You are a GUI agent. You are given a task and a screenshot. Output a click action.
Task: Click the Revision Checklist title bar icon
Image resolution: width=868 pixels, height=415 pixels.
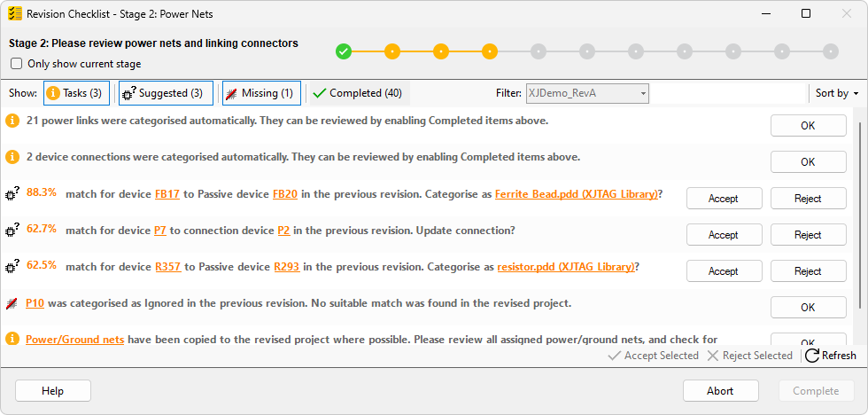(x=15, y=13)
